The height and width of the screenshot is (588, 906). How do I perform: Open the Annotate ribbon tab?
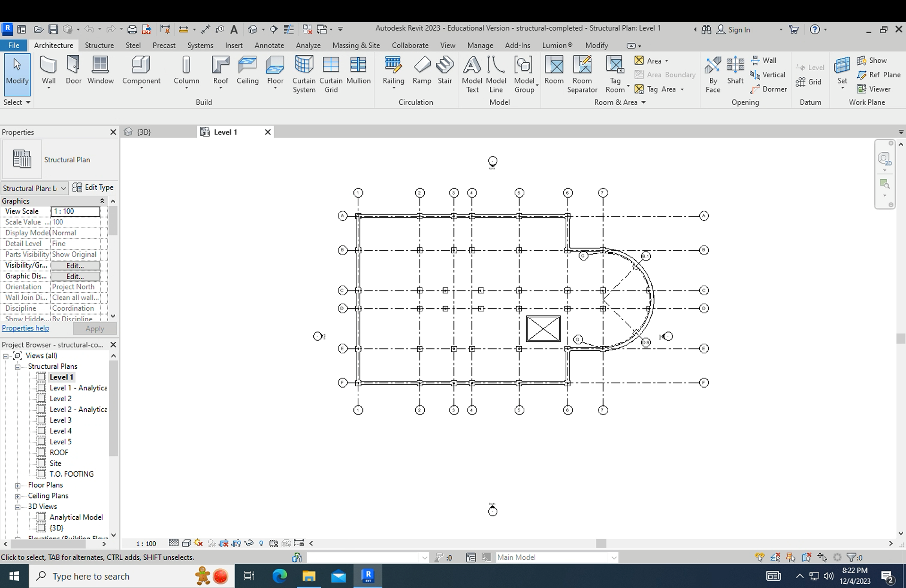269,45
